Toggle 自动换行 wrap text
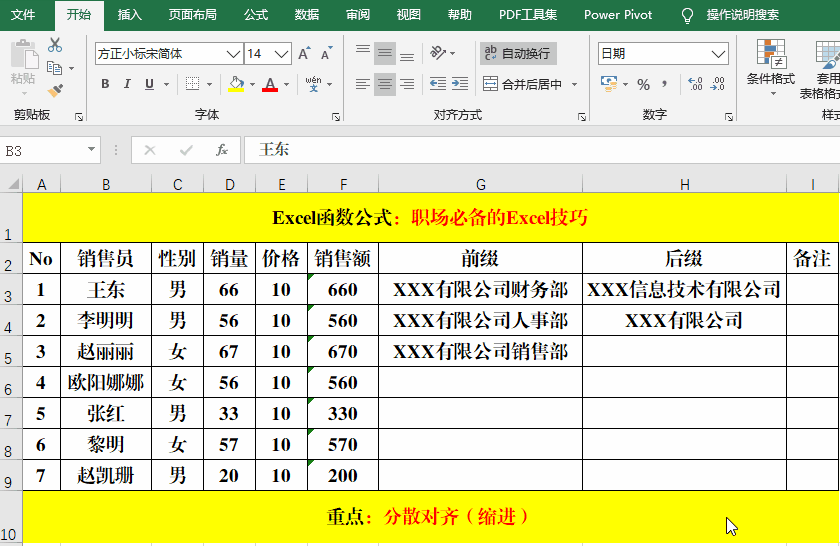Image resolution: width=840 pixels, height=546 pixels. click(x=518, y=53)
